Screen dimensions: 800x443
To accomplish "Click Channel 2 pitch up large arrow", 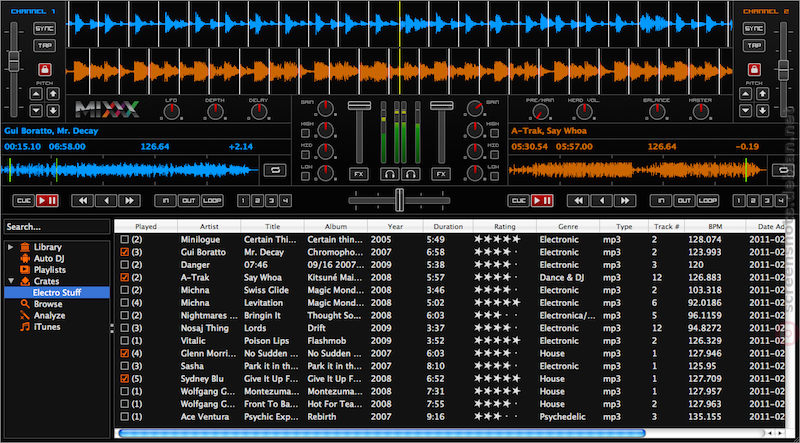I will click(762, 94).
